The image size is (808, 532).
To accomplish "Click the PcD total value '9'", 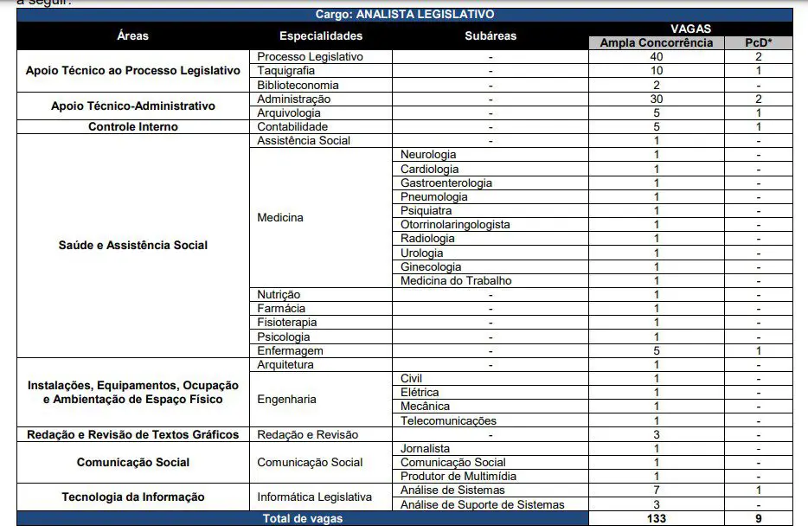I will click(758, 519).
